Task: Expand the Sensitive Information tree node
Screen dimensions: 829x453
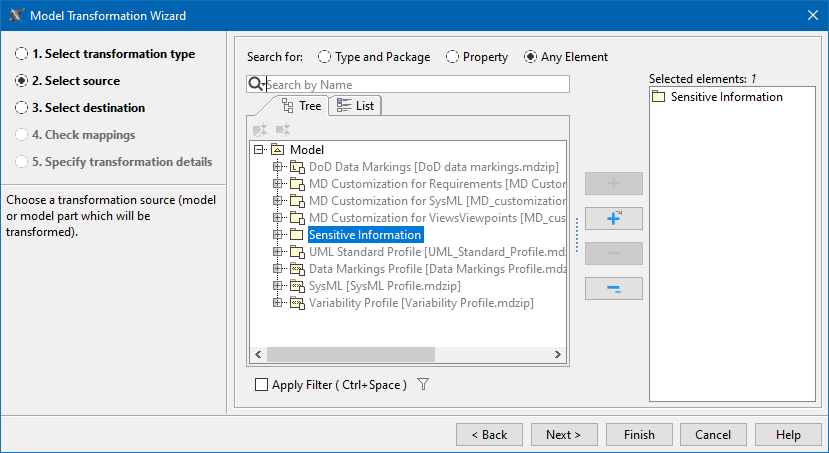Action: pyautogui.click(x=278, y=234)
